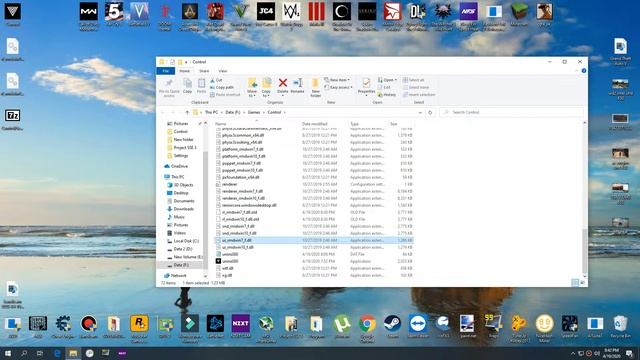Click the Edit command in Open group

(x=384, y=87)
